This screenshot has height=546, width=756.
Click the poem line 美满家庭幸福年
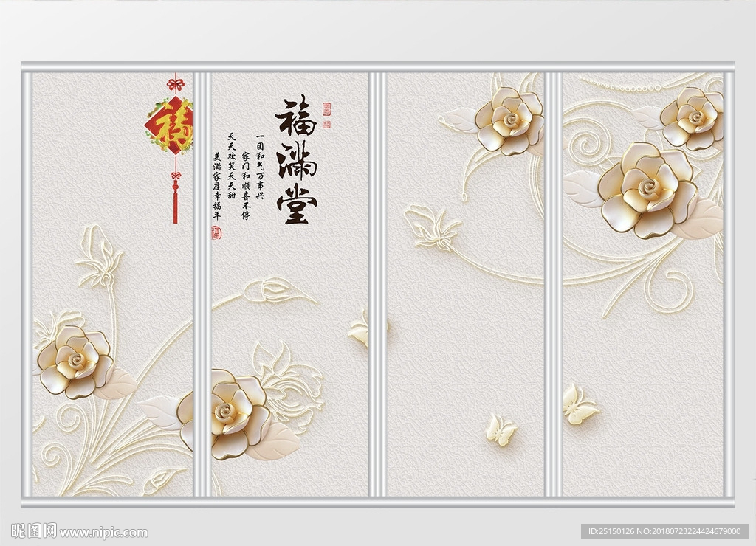tap(218, 186)
